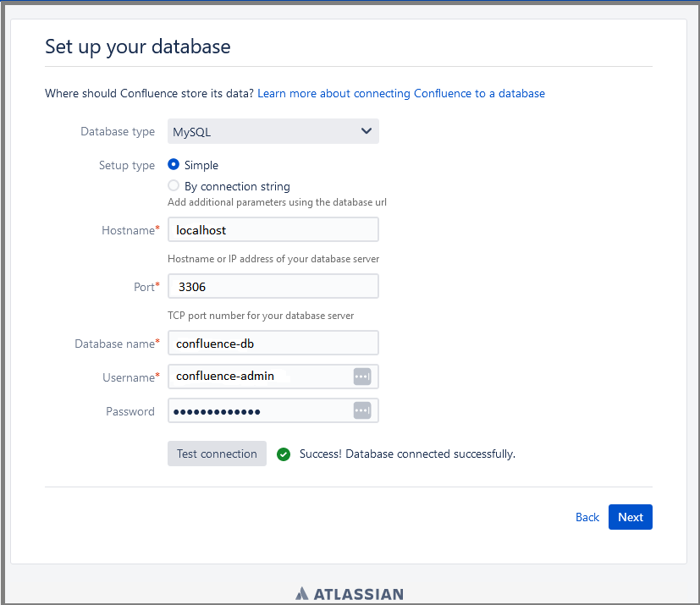Open the MySQL database type dropdown

(x=273, y=131)
